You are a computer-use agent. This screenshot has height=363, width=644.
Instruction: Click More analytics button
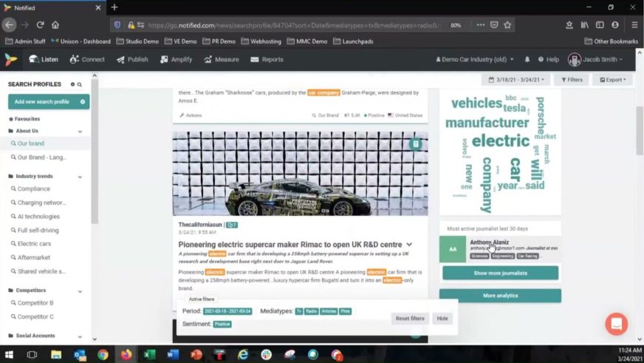(500, 296)
